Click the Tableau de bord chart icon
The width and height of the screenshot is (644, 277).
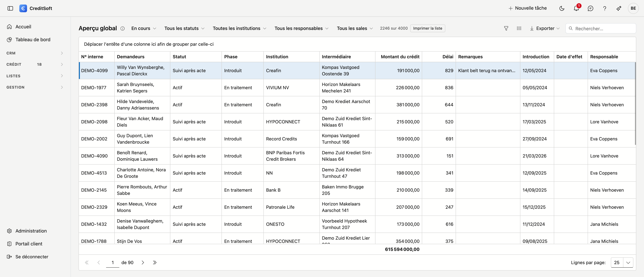click(x=9, y=39)
